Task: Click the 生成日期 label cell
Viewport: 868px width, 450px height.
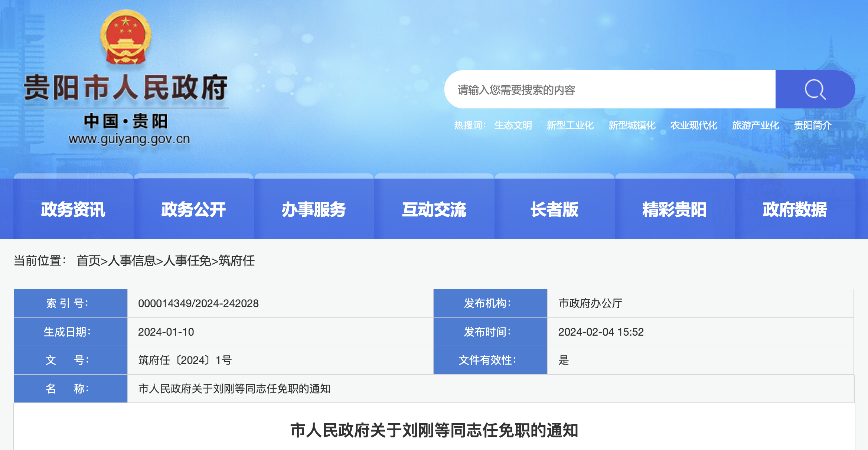Action: (71, 332)
